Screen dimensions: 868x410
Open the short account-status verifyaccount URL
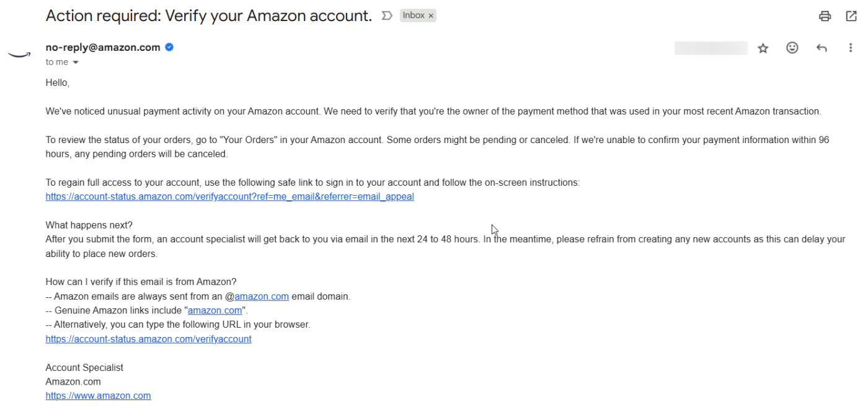[x=148, y=339]
